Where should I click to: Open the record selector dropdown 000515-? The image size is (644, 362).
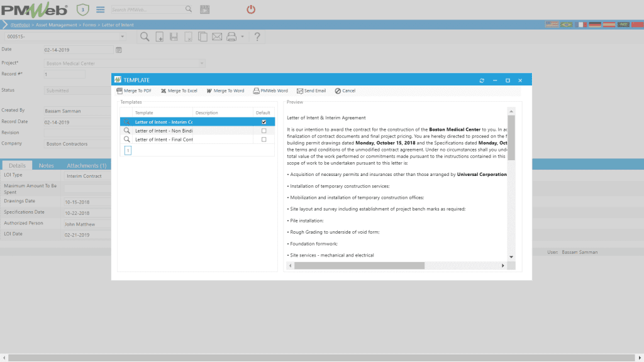pos(122,36)
